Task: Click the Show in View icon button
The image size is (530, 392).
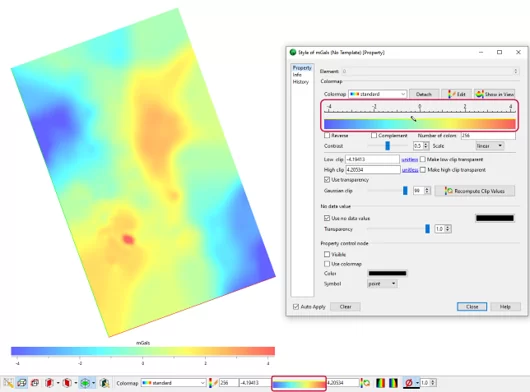Action: click(495, 94)
